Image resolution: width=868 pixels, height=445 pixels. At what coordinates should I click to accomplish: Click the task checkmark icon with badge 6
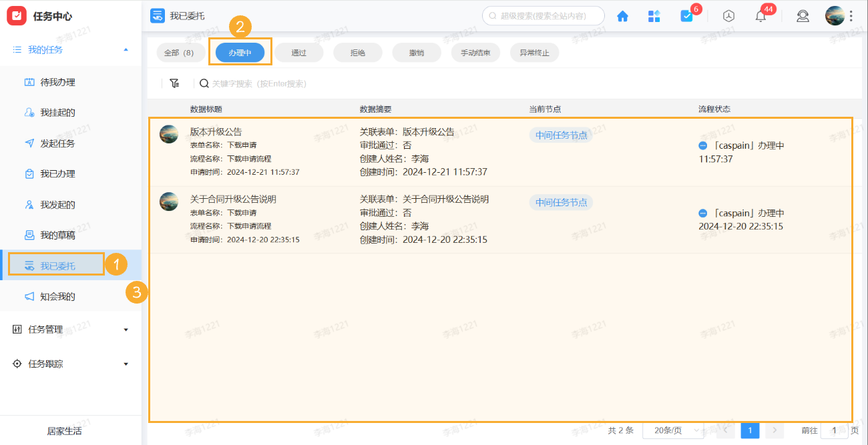[x=687, y=15]
